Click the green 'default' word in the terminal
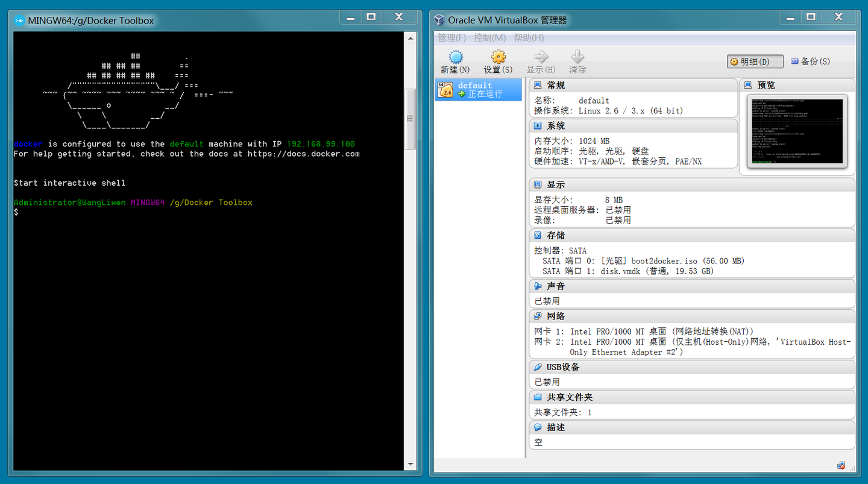Image resolution: width=868 pixels, height=484 pixels. point(187,144)
